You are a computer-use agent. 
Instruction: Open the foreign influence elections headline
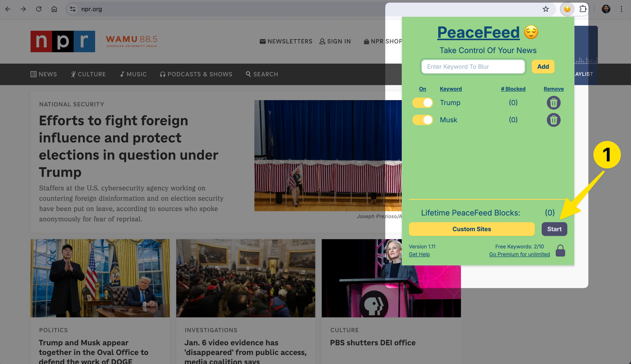point(129,146)
